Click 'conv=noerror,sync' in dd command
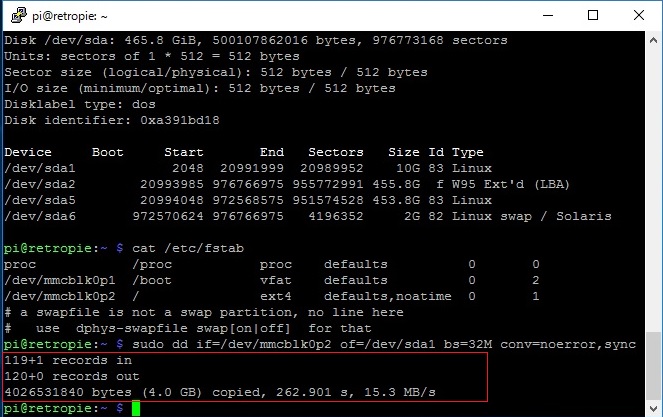This screenshot has width=663, height=417. [x=568, y=344]
